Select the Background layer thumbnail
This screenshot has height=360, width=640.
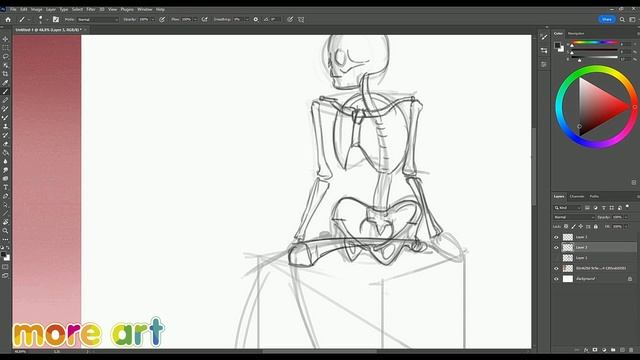tap(568, 279)
